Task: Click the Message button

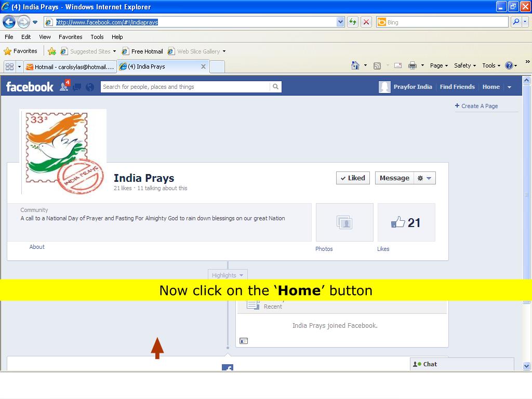Action: (x=394, y=178)
